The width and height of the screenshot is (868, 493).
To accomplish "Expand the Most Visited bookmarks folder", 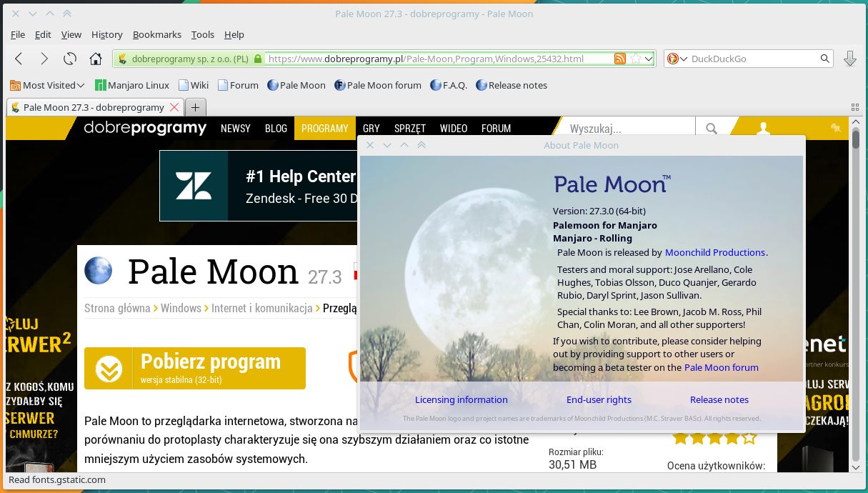I will pos(47,85).
